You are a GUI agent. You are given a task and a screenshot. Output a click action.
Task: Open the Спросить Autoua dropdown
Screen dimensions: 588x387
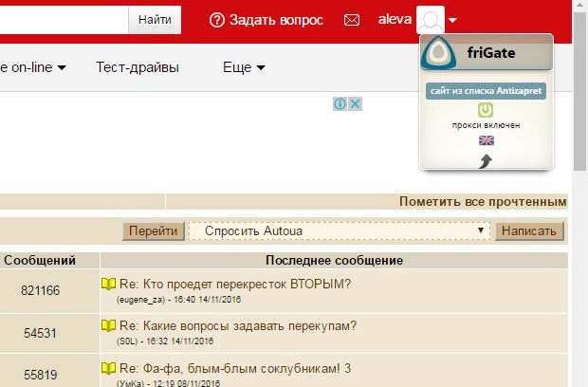[340, 230]
